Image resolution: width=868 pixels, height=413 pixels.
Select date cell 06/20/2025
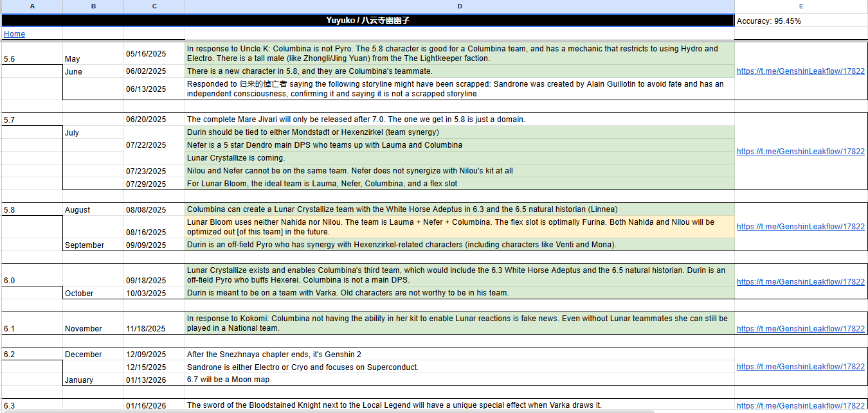(x=154, y=119)
